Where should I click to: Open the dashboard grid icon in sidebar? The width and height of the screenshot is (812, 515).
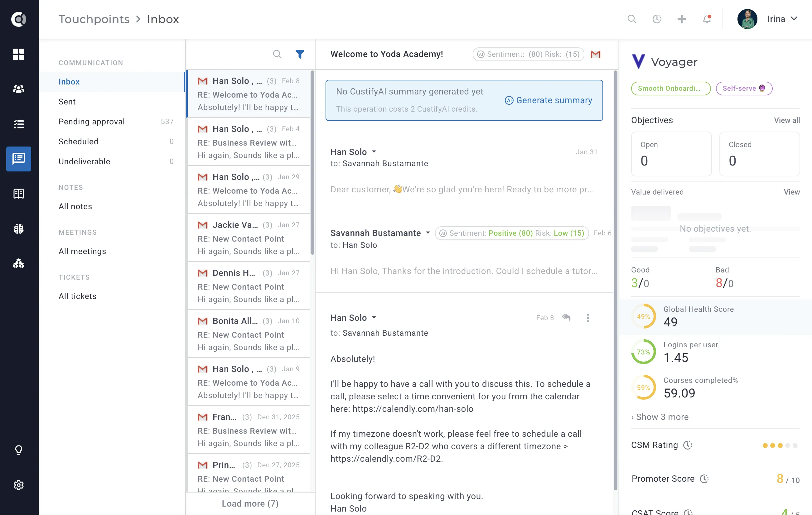pos(18,54)
